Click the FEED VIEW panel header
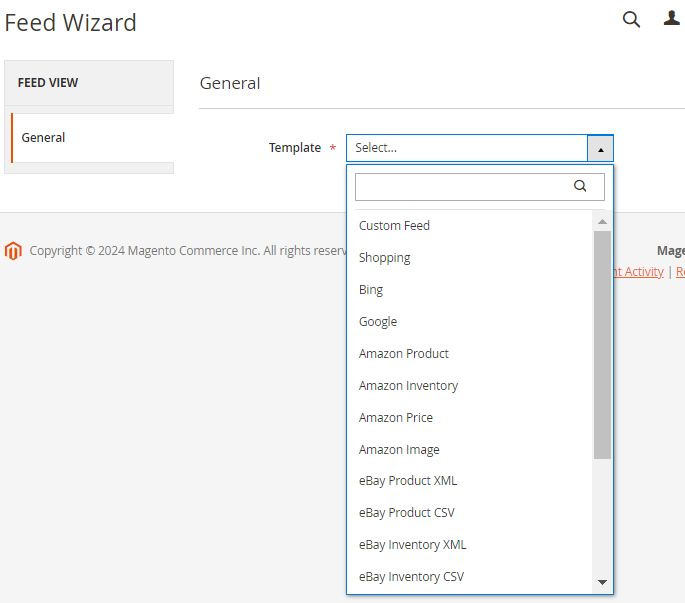685x603 pixels. click(89, 83)
